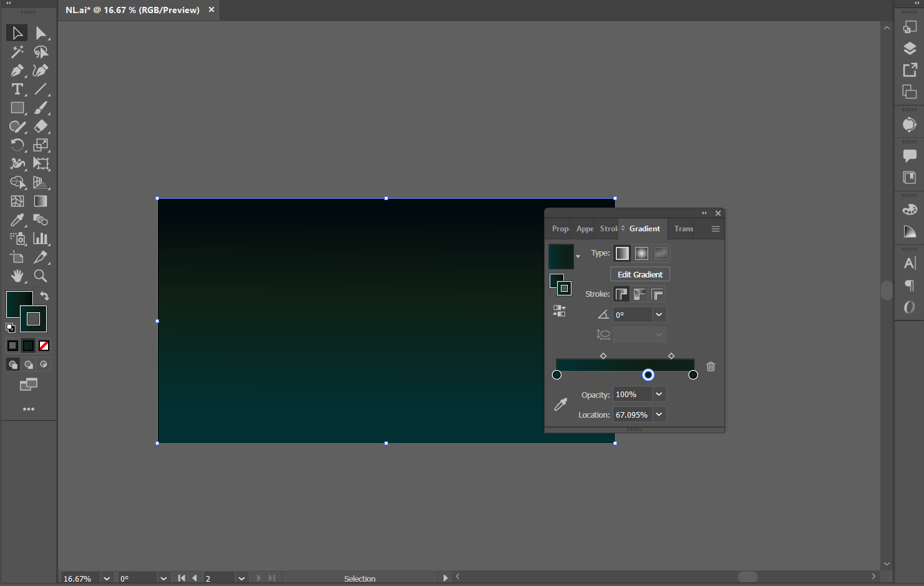The image size is (924, 586).
Task: Open the Layers panel from the dock
Action: point(910,49)
